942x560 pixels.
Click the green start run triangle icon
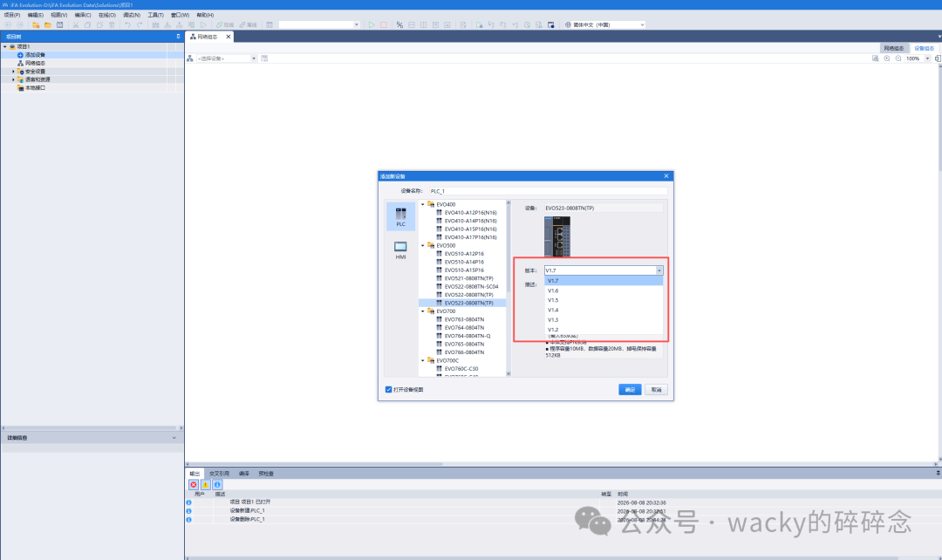pyautogui.click(x=372, y=24)
